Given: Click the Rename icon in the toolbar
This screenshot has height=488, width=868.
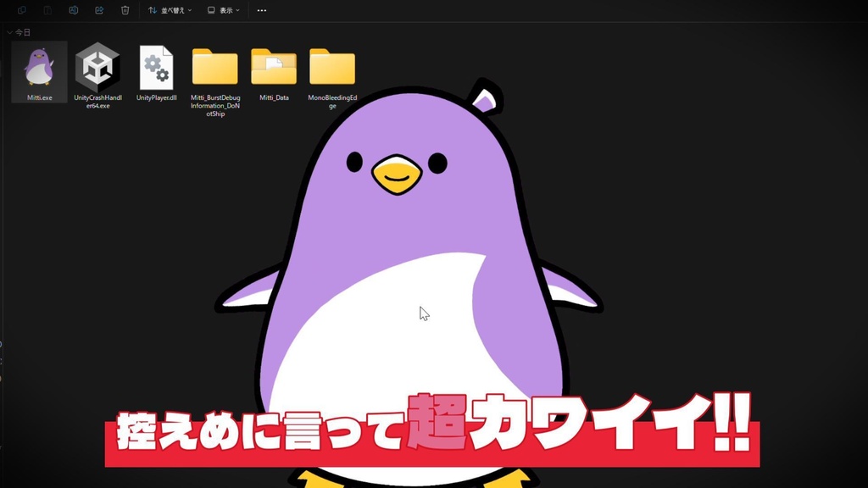Looking at the screenshot, I should [74, 10].
